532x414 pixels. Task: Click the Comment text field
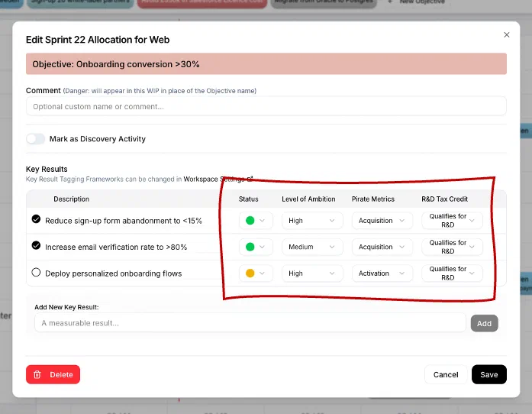[x=266, y=106]
